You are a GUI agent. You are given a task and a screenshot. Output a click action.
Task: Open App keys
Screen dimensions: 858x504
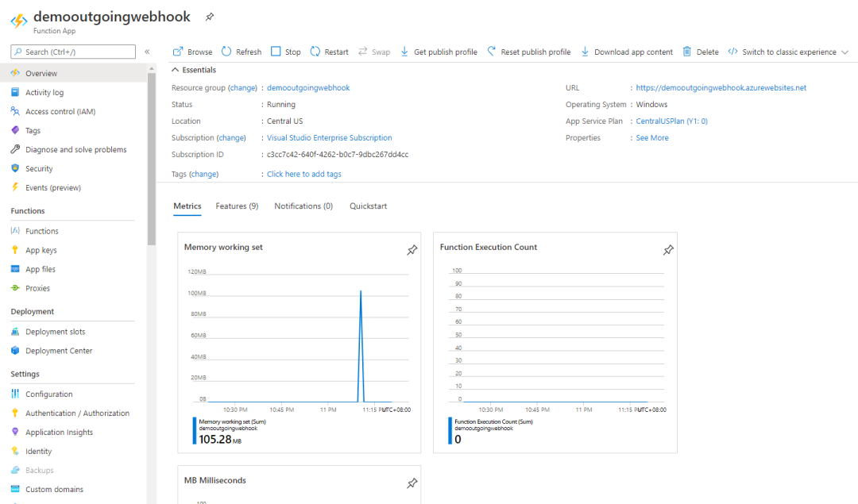click(x=73, y=250)
